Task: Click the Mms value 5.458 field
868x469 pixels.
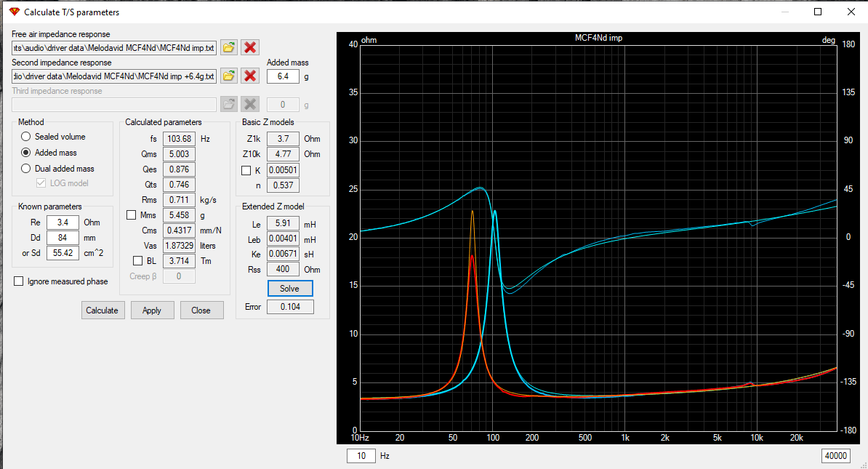Action: (179, 215)
